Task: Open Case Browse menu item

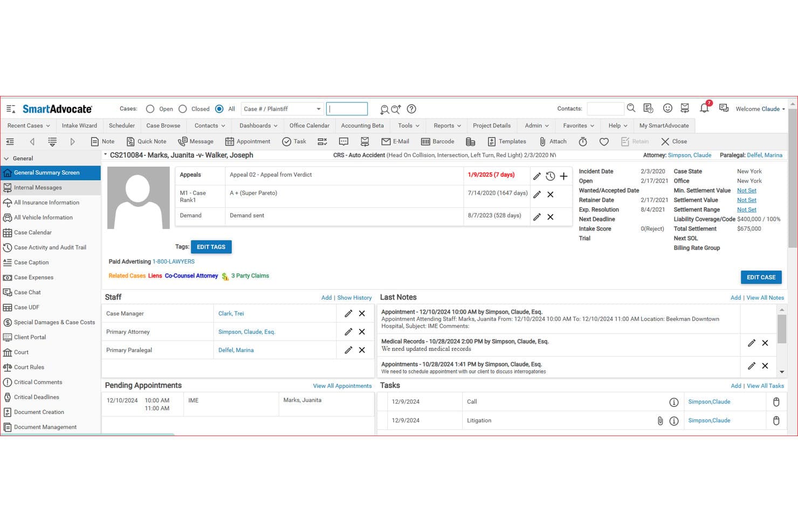Action: click(163, 126)
